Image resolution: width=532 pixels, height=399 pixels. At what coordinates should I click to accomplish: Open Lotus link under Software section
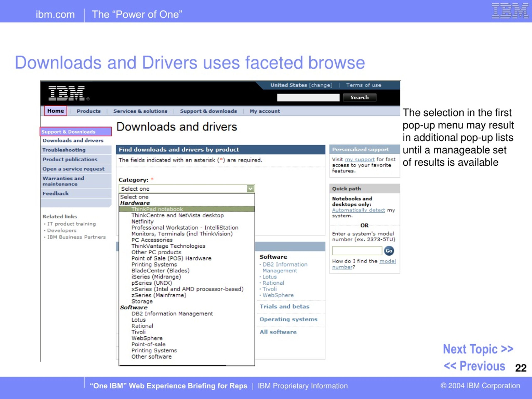point(269,277)
